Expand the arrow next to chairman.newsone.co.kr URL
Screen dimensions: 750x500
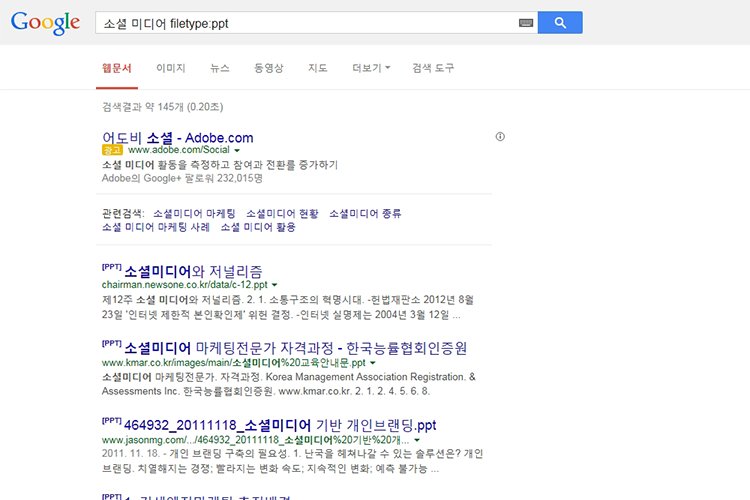click(x=275, y=285)
